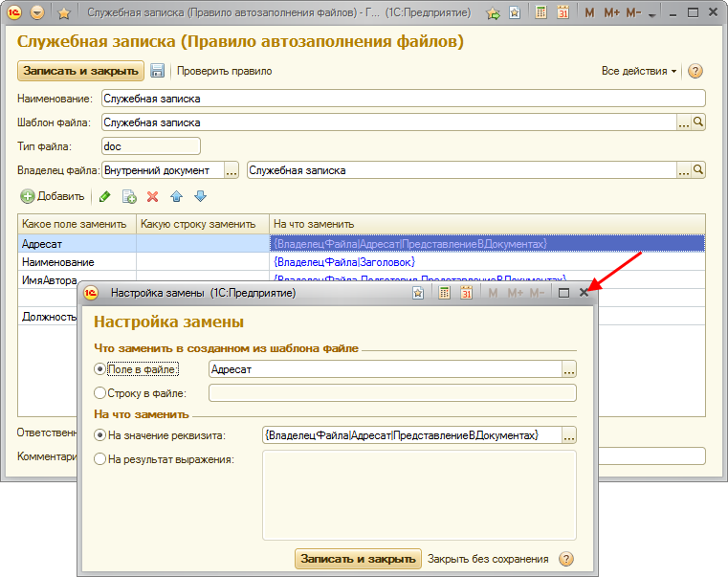Focus the expression result text area
728x577 pixels.
click(419, 496)
